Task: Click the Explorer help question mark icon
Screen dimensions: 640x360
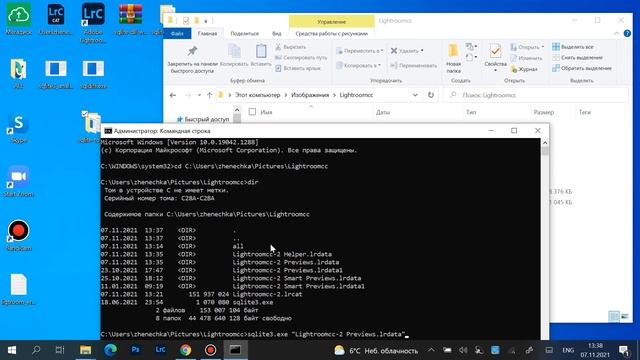Action: (x=627, y=33)
